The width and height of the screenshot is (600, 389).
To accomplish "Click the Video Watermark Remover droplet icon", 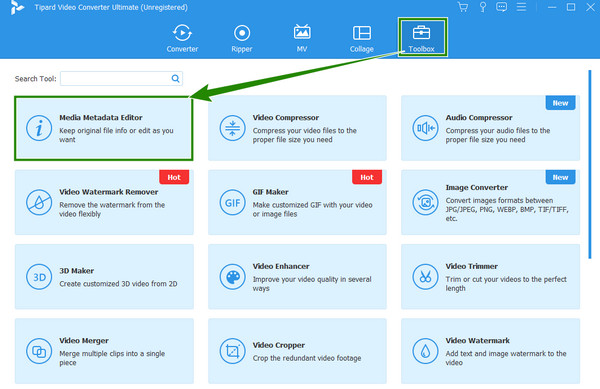I will [39, 202].
